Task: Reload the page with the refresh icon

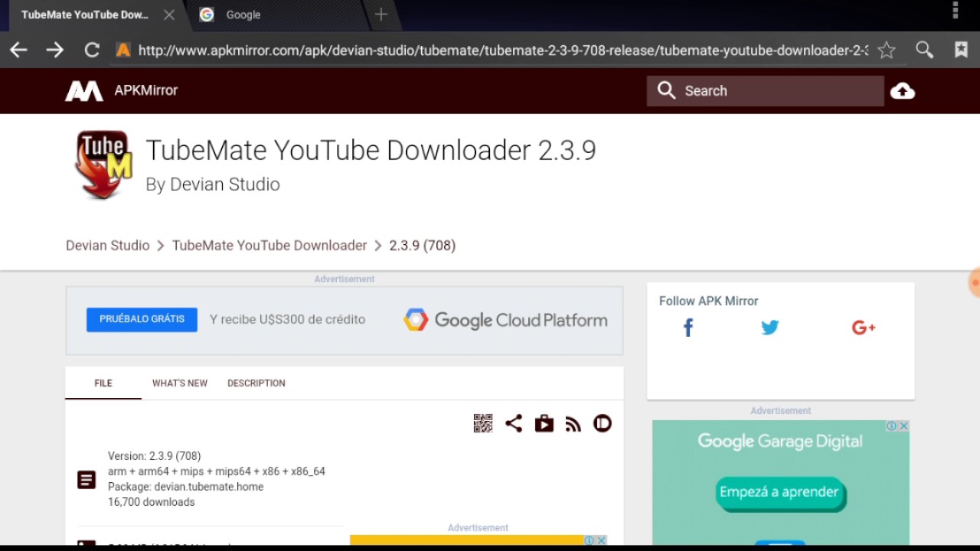Action: tap(92, 51)
